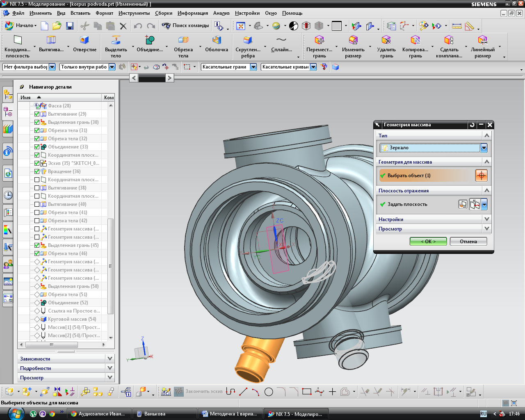Screen dimensions: 525x420
Task: Open the Зеркало type dropdown
Action: click(x=484, y=148)
